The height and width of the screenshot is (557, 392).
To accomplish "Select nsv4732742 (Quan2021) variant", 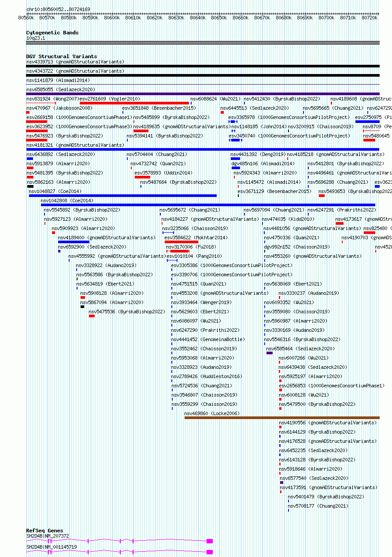I will [x=159, y=163].
